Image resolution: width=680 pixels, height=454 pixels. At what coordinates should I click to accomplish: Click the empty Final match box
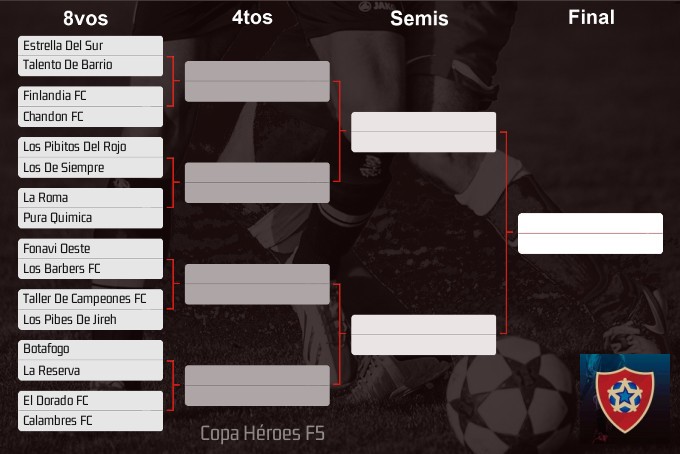590,233
